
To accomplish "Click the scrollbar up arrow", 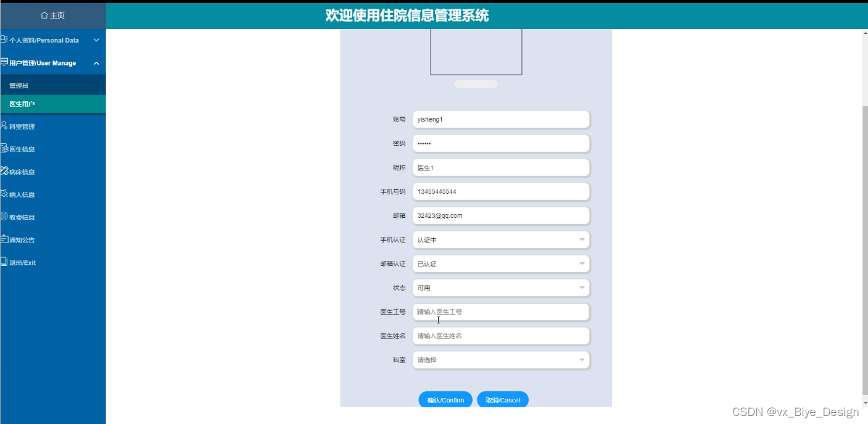I will [x=864, y=33].
